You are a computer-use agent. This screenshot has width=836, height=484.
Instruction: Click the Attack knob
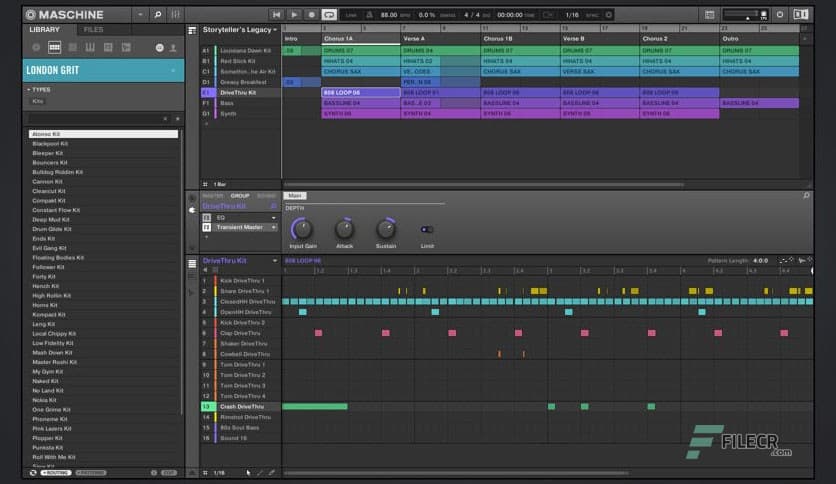pyautogui.click(x=344, y=229)
